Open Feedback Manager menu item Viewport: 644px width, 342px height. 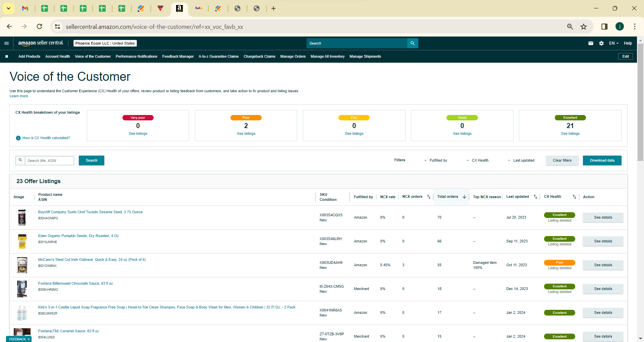coord(178,56)
